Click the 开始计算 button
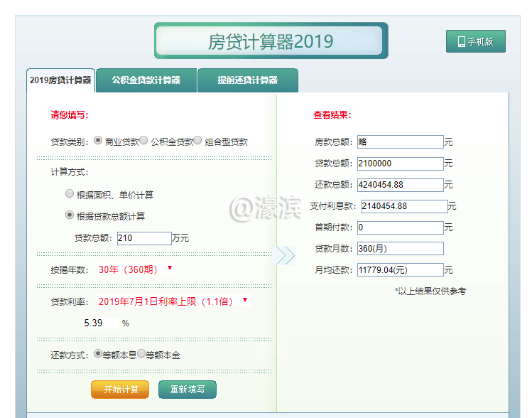Screen dimensions: 532x418 (x=120, y=390)
